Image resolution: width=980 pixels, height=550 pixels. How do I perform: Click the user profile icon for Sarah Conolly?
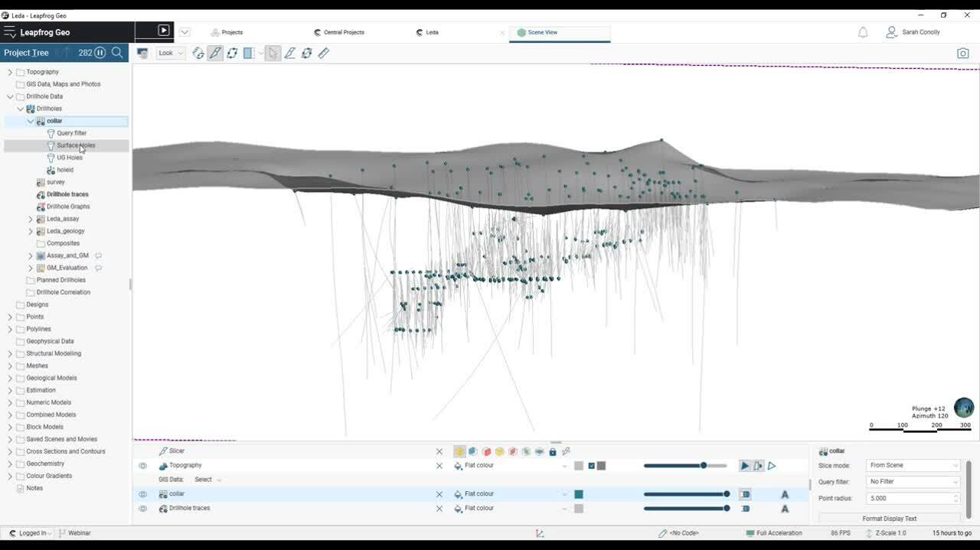tap(892, 32)
